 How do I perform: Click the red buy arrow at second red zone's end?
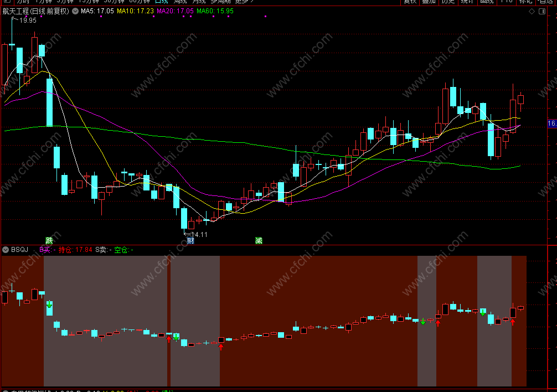169,338
